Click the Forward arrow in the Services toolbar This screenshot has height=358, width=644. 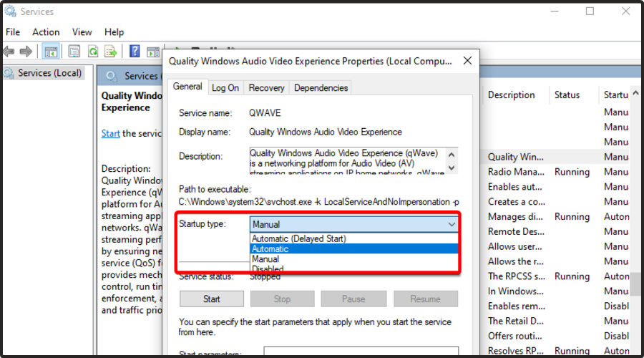26,52
